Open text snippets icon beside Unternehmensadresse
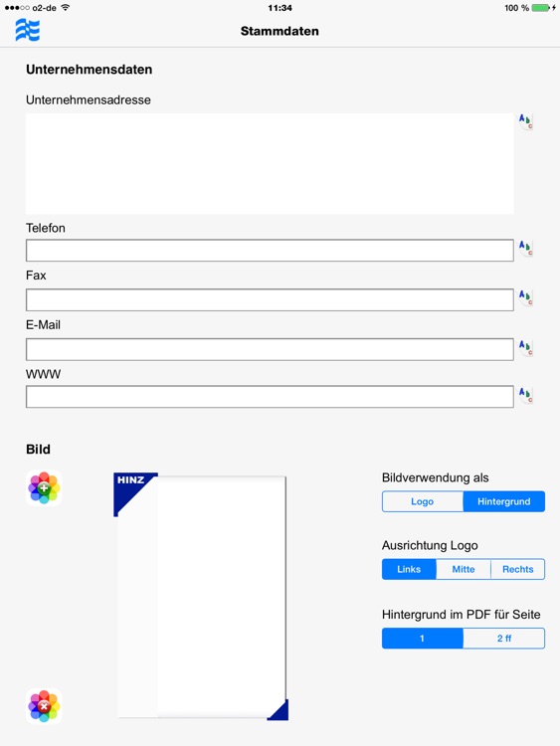 coord(525,121)
